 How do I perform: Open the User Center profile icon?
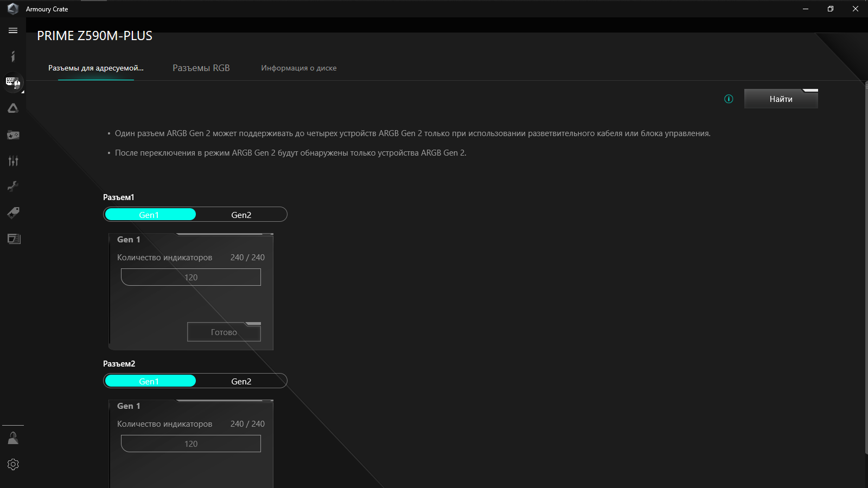tap(13, 438)
